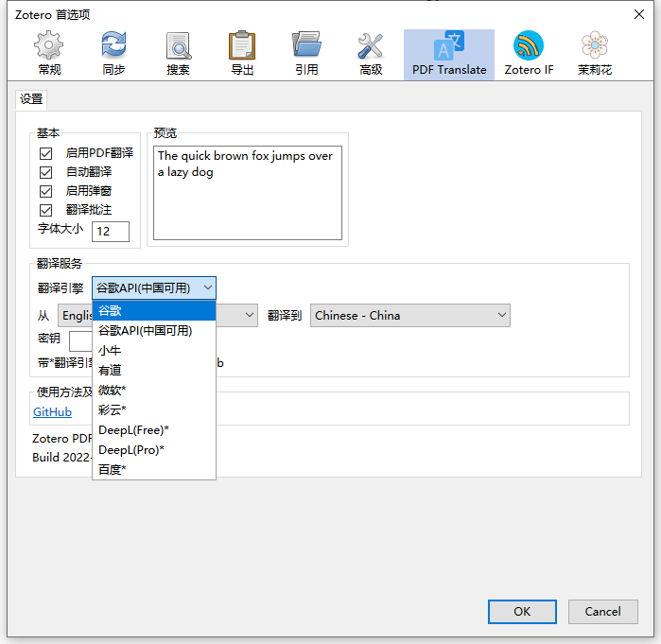661x644 pixels.
Task: Open the GitHub link
Action: (x=52, y=411)
